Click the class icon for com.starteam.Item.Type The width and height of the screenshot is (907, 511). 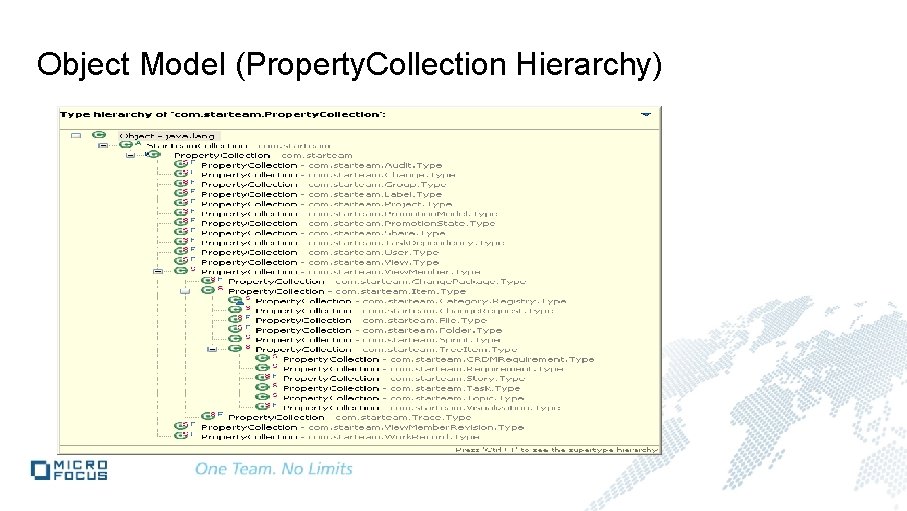point(208,291)
